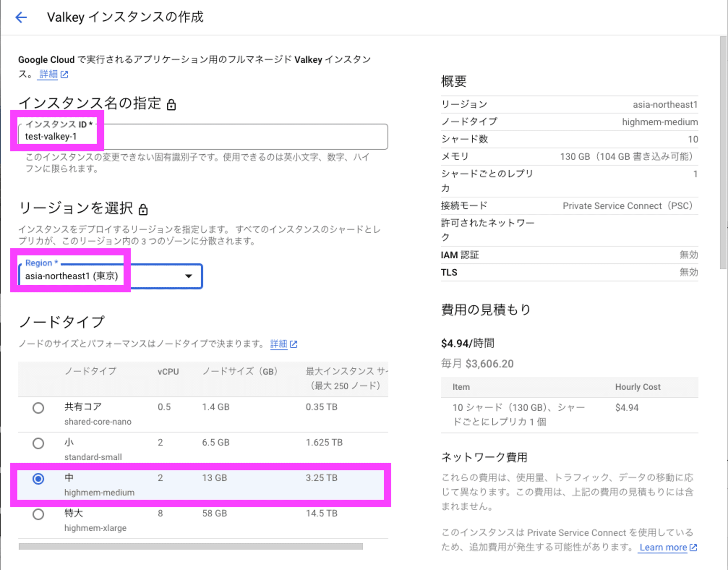Click the ノードタイプ column header

(90, 371)
